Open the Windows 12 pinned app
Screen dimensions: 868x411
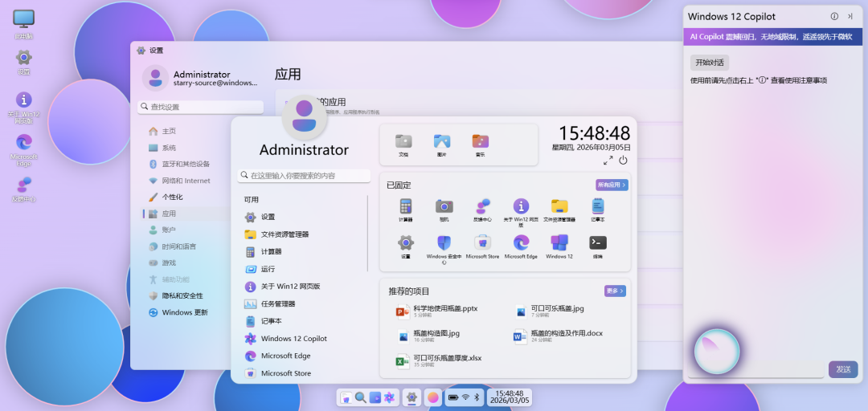tap(559, 246)
